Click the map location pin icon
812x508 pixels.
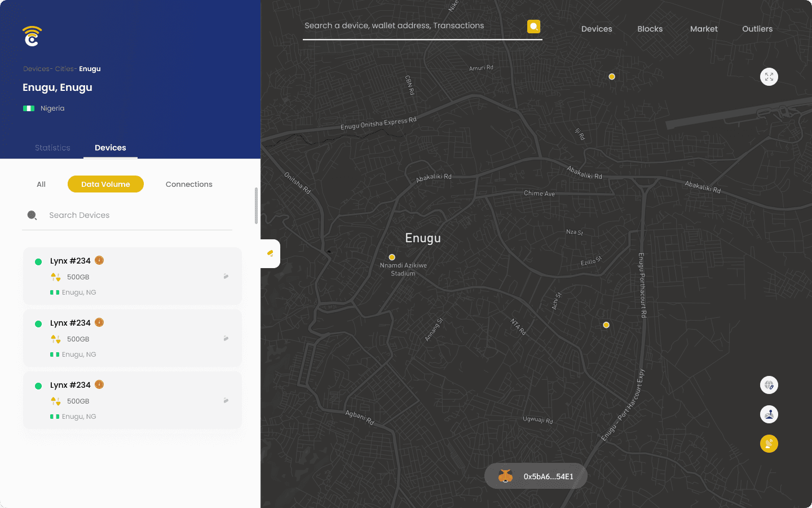pyautogui.click(x=769, y=414)
